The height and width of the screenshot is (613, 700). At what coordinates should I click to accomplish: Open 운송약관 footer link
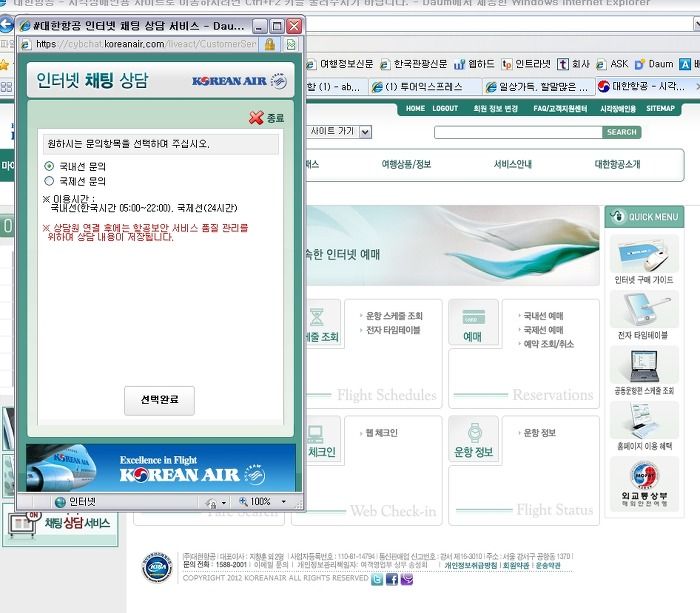coord(548,566)
